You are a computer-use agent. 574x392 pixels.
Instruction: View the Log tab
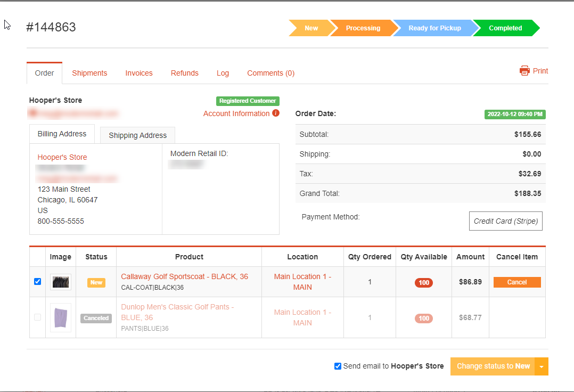(x=223, y=73)
